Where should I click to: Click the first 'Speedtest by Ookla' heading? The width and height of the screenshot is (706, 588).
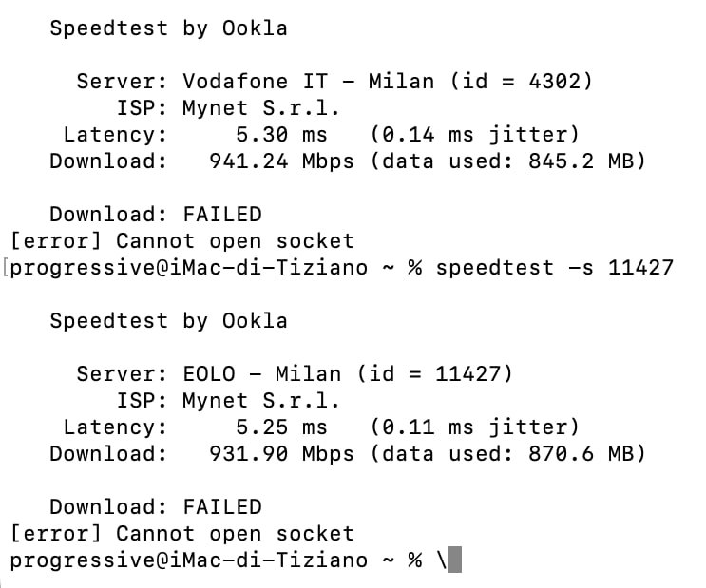coord(169,28)
